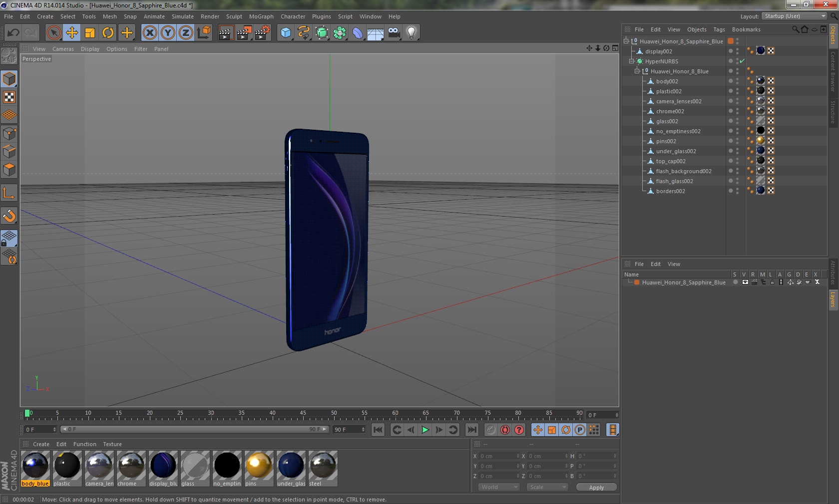The image size is (839, 504).
Task: Click the Apply button
Action: pos(596,488)
